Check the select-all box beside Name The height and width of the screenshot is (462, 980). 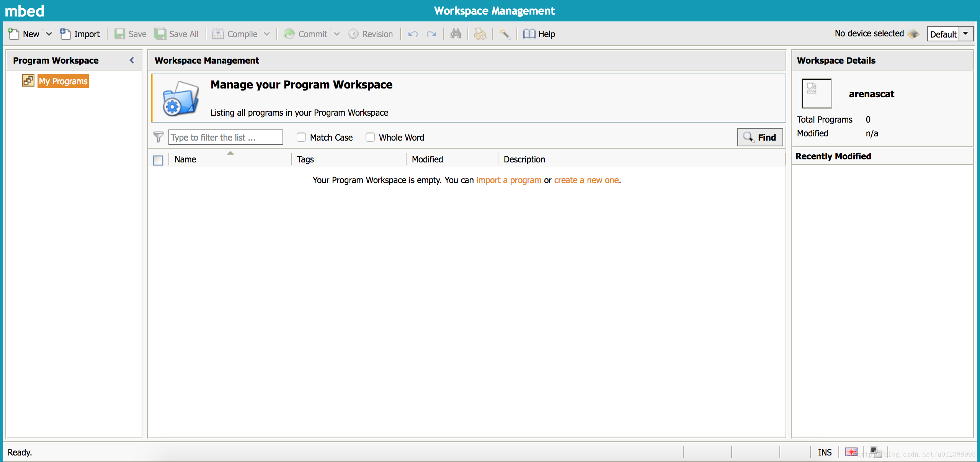tap(158, 160)
